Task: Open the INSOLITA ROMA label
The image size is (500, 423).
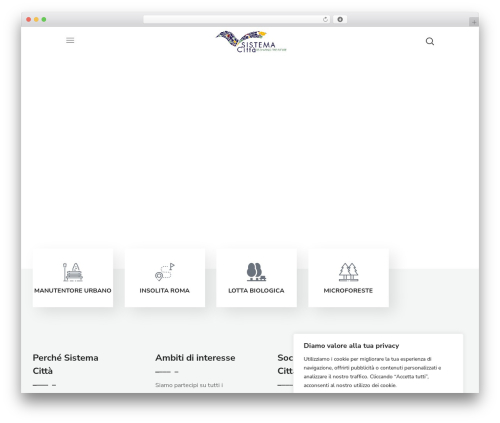Action: [165, 291]
